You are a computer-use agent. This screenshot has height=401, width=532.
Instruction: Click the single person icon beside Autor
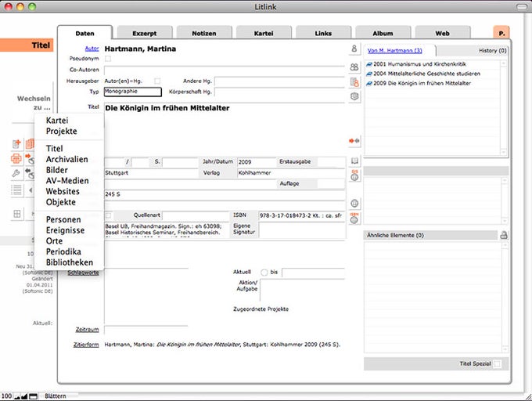point(354,49)
